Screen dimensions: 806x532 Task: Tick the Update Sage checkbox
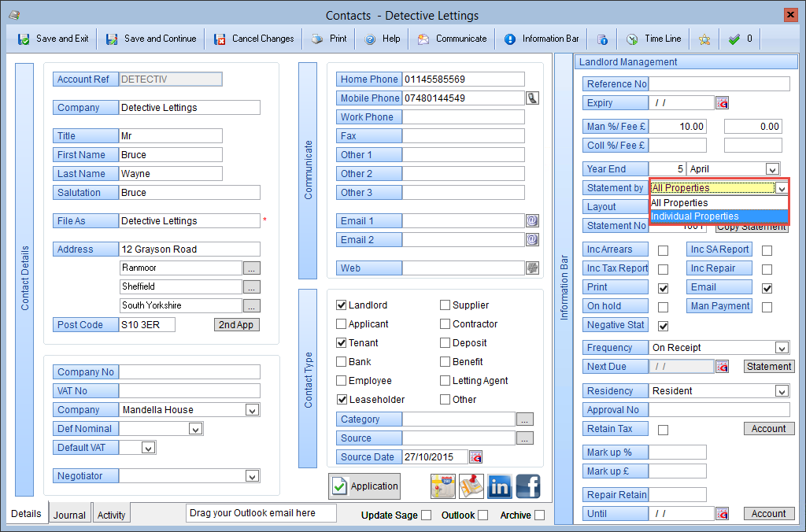tap(426, 515)
